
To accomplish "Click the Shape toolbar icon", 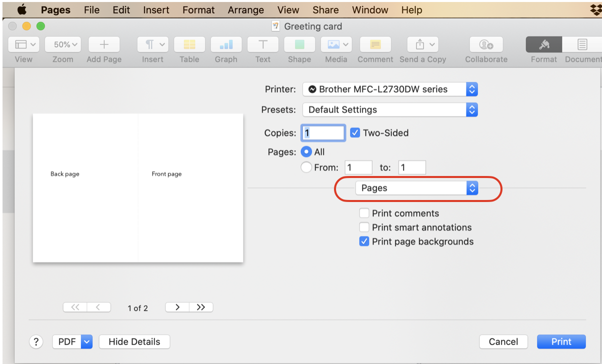I will 299,44.
